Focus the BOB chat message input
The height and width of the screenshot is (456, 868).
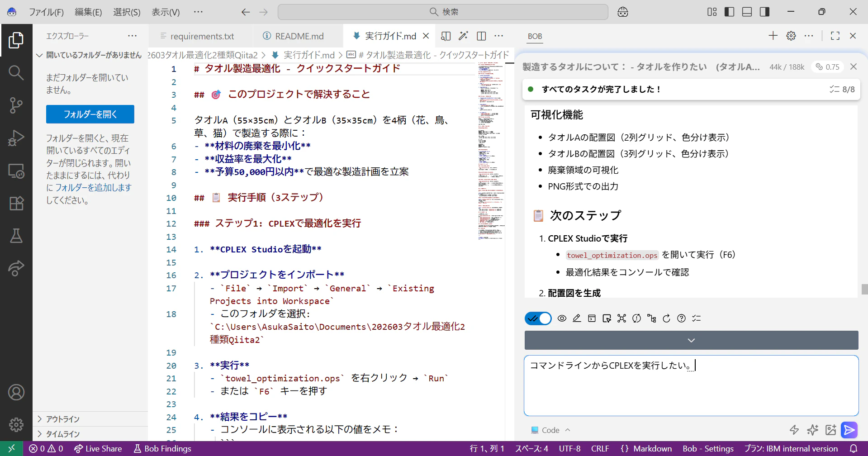click(x=691, y=385)
